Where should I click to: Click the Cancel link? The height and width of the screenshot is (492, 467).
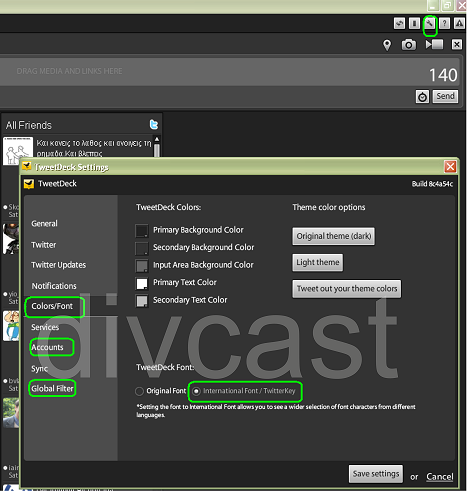440,477
